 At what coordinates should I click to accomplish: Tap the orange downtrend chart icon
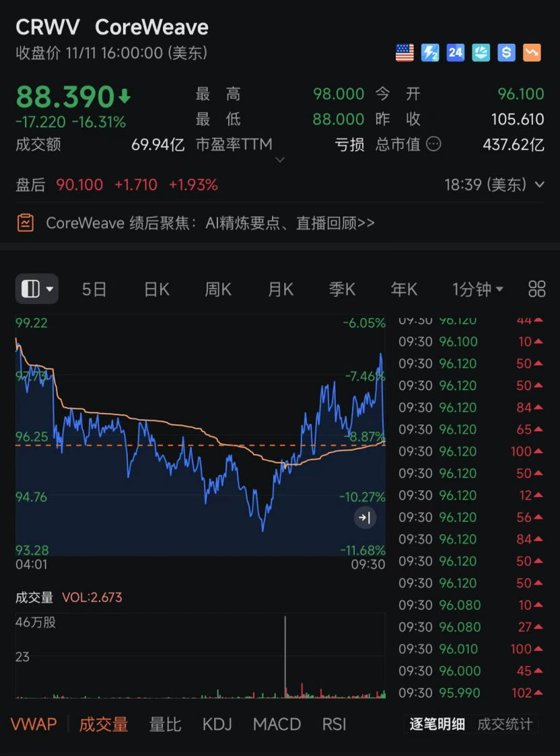(x=532, y=52)
